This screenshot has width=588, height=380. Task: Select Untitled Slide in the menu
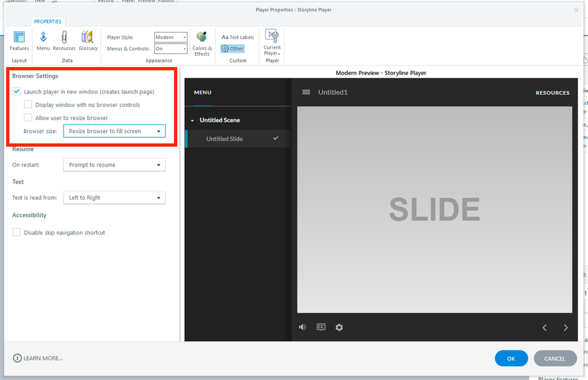point(224,139)
